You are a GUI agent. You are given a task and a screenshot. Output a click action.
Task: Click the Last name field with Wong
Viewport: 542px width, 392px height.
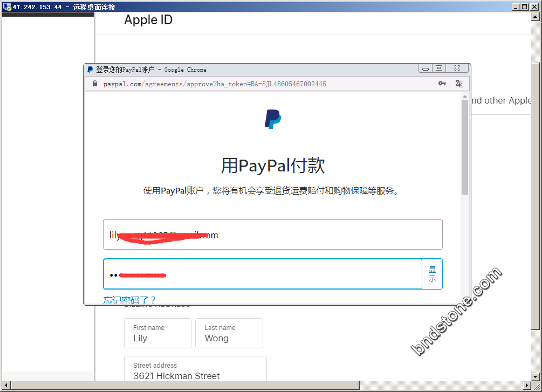(x=229, y=333)
